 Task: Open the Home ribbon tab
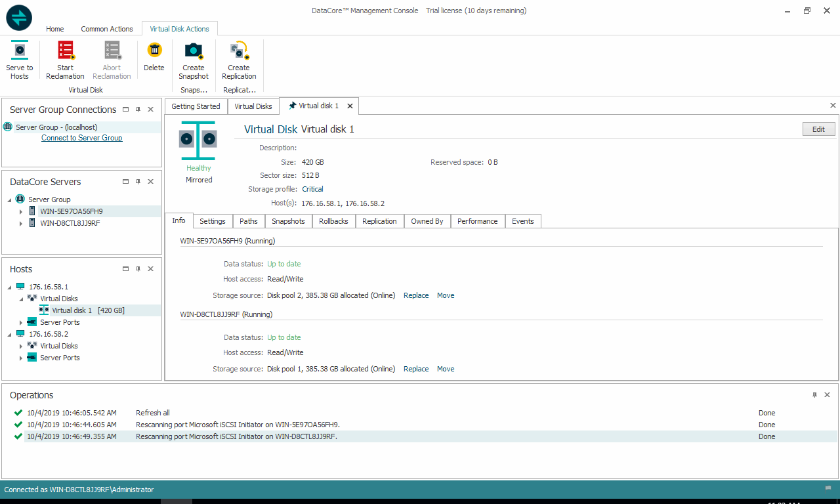[x=55, y=29]
